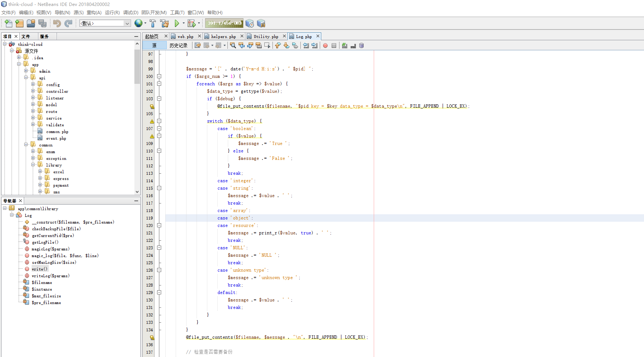Click the memory usage indicator 391.1/456.0MB
644x357 pixels.
[x=224, y=23]
